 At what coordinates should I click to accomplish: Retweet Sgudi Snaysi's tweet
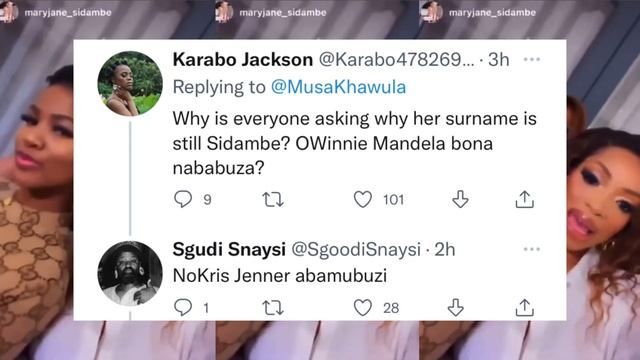[272, 308]
